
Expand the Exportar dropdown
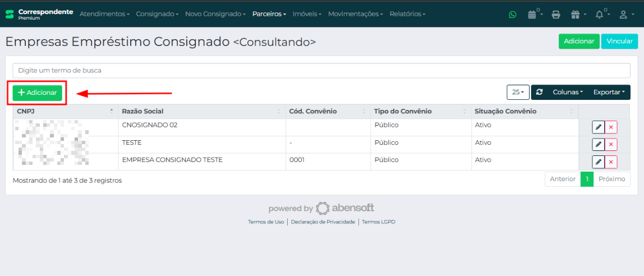[609, 92]
